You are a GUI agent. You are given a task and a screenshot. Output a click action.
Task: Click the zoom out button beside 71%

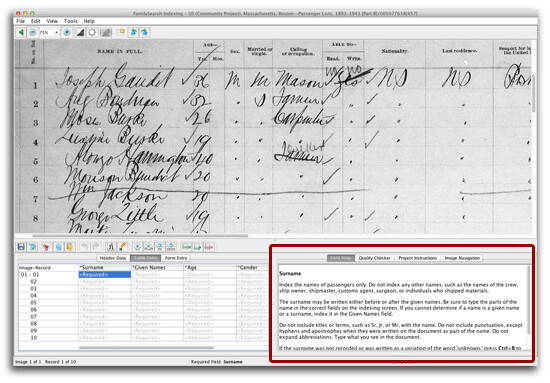click(x=33, y=33)
